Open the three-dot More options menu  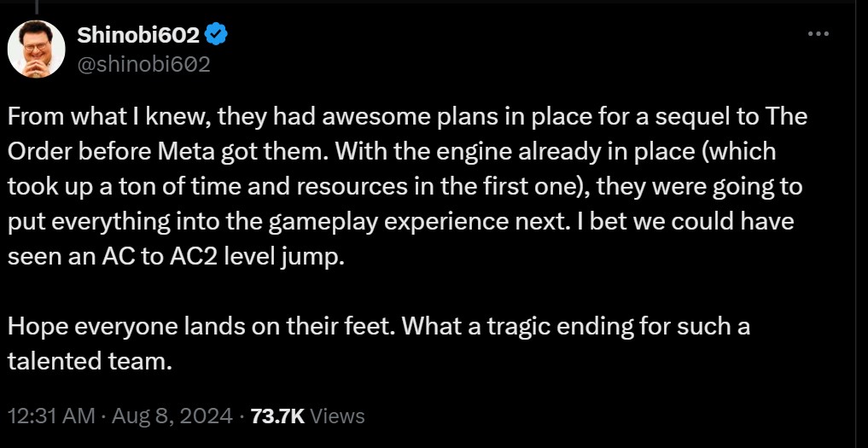click(818, 33)
